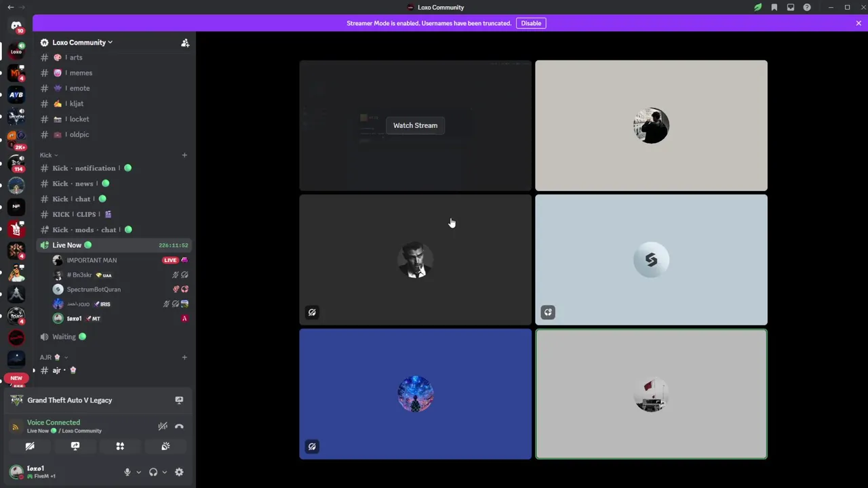868x488 pixels.
Task: Open KICK CLIPS channel
Action: coord(114,214)
